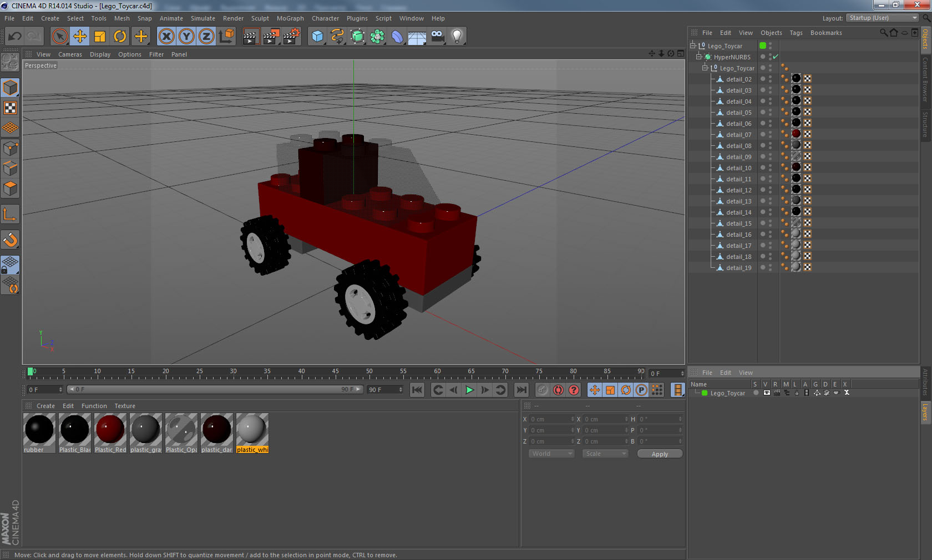Render active view clapboard icon
Viewport: 932px width, 560px height.
pyautogui.click(x=251, y=37)
